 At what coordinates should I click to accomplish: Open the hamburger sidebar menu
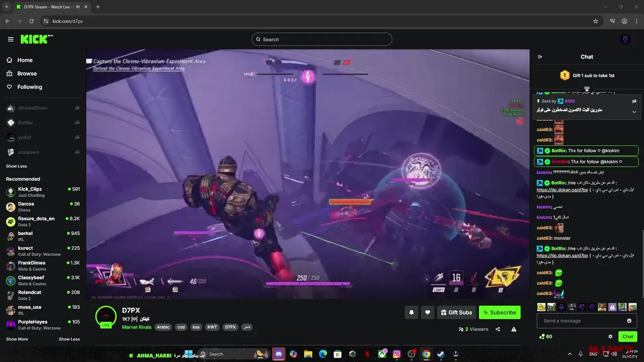[11, 39]
